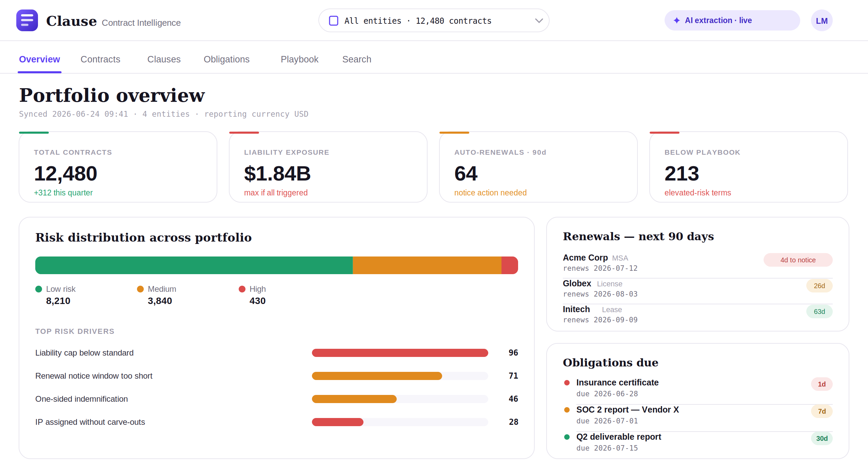Image resolution: width=868 pixels, height=475 pixels.
Task: Open the LM user avatar
Action: [822, 20]
